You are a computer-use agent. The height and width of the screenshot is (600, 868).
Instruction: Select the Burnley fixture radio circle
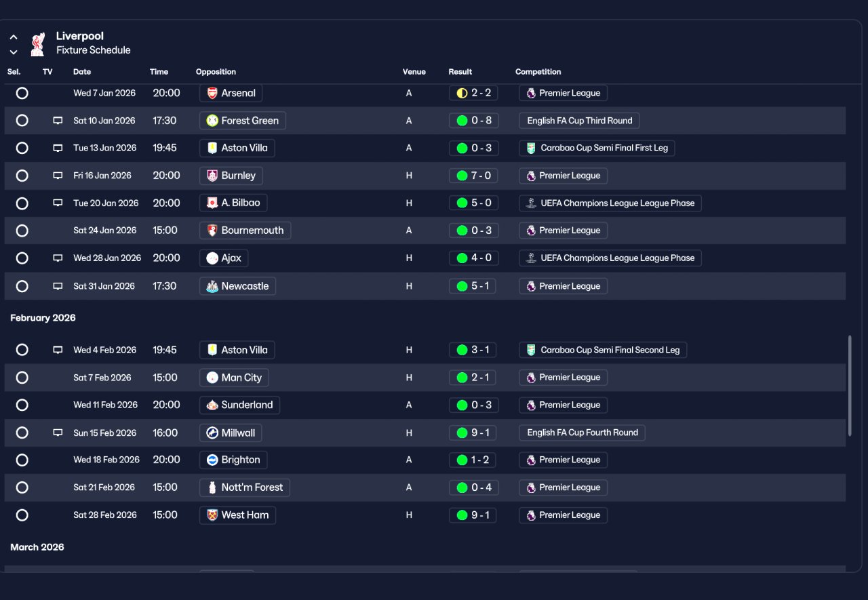tap(22, 176)
